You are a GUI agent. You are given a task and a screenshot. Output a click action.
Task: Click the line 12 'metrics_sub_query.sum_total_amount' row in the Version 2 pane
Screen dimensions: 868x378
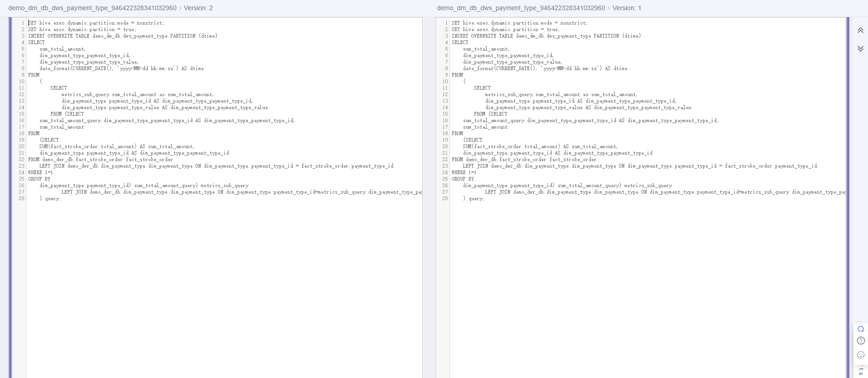click(x=137, y=94)
